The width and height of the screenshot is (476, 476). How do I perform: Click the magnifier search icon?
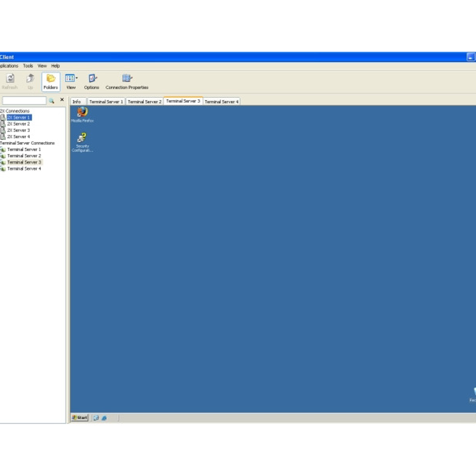[52, 101]
